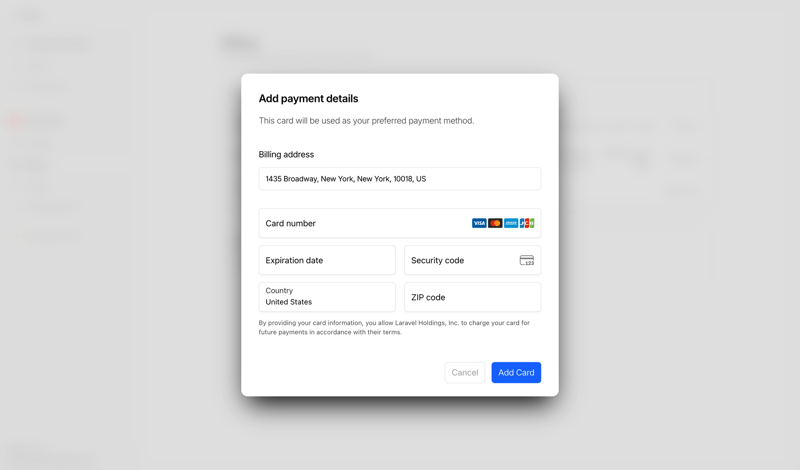Viewport: 800px width, 470px height.
Task: Click into the Card number field
Action: (360, 223)
